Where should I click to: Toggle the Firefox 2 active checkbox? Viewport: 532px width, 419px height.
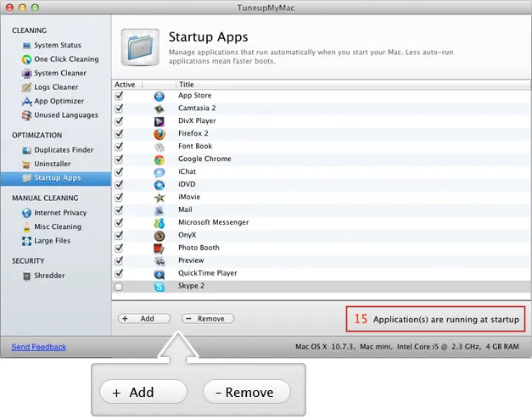coord(119,134)
